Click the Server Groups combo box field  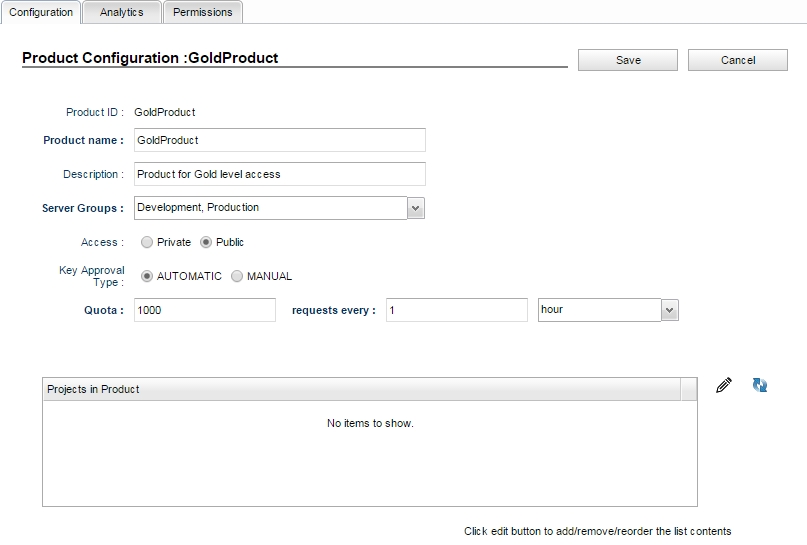[x=271, y=208]
